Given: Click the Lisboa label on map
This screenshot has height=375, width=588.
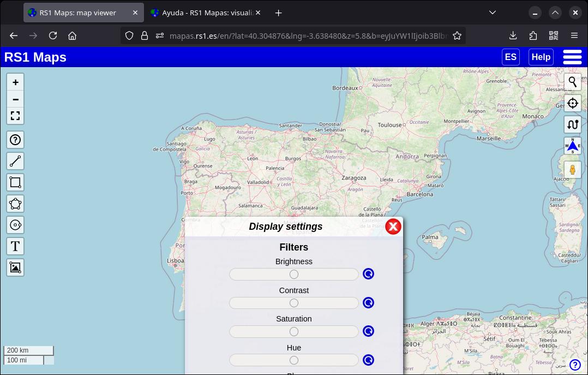Looking at the screenshot, I should 175,260.
